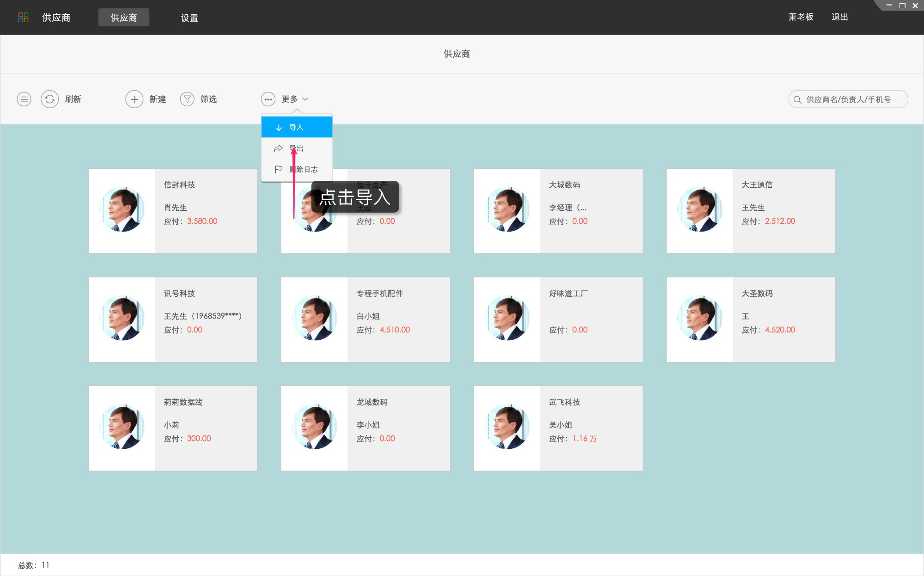Open the funnel filter icon
The width and height of the screenshot is (924, 576).
[187, 99]
